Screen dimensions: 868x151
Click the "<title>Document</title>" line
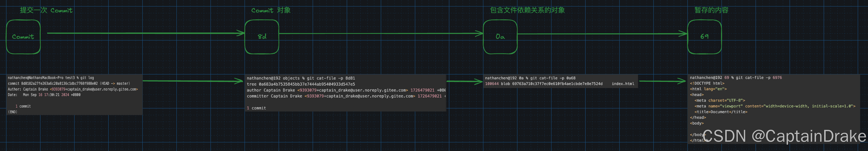[x=721, y=112]
